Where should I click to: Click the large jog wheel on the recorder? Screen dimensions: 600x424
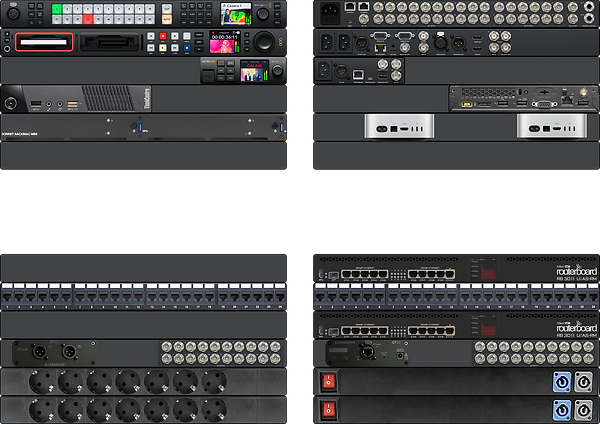264,42
